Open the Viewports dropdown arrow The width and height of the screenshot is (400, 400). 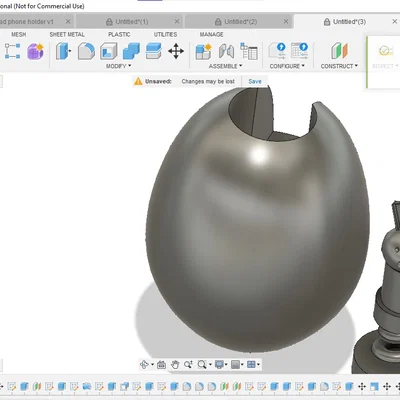(x=258, y=365)
